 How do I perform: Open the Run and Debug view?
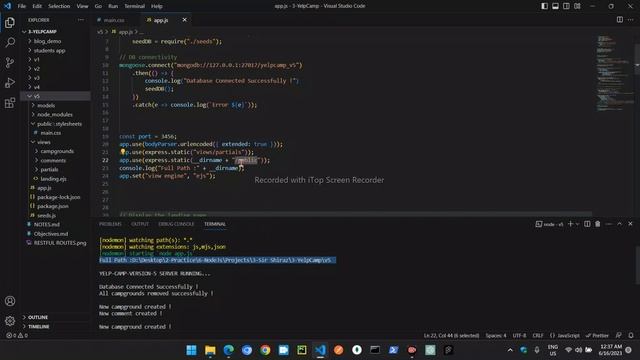click(10, 82)
